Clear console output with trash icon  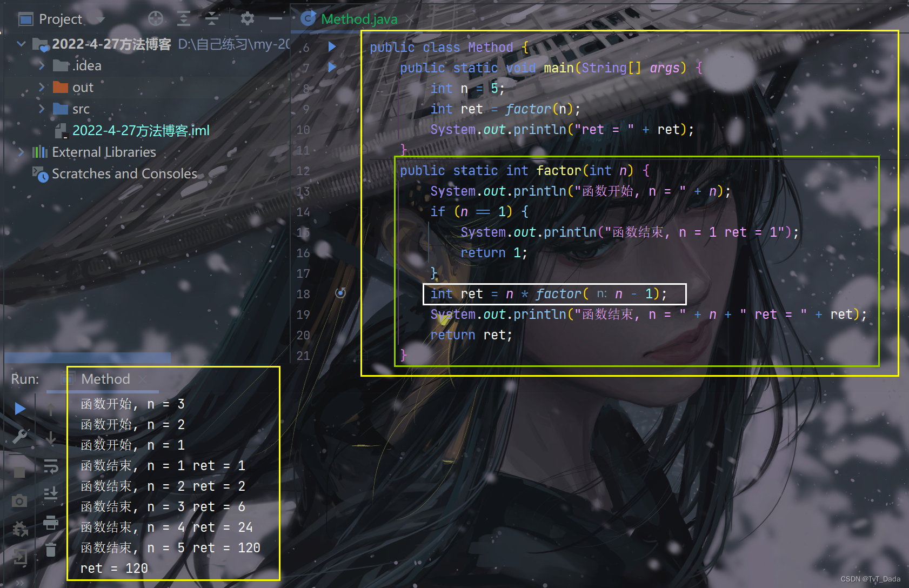[x=51, y=550]
